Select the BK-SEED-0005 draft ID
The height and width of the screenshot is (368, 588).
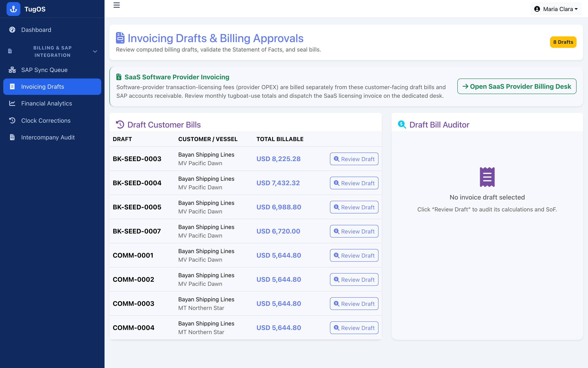click(x=137, y=207)
